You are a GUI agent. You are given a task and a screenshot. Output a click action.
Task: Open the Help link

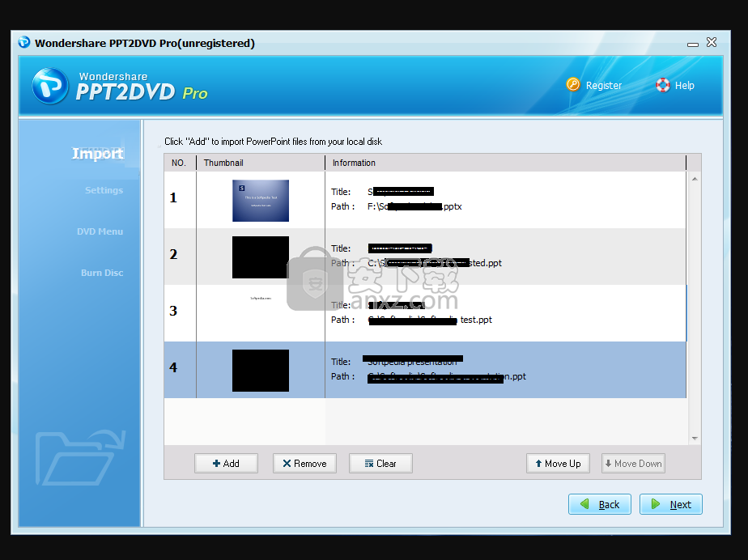click(x=685, y=86)
